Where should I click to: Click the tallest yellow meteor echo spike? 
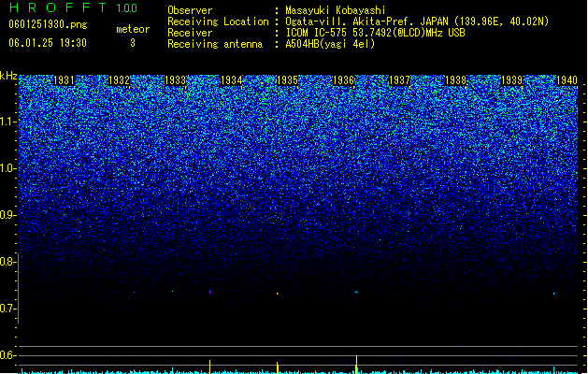pyautogui.click(x=356, y=364)
